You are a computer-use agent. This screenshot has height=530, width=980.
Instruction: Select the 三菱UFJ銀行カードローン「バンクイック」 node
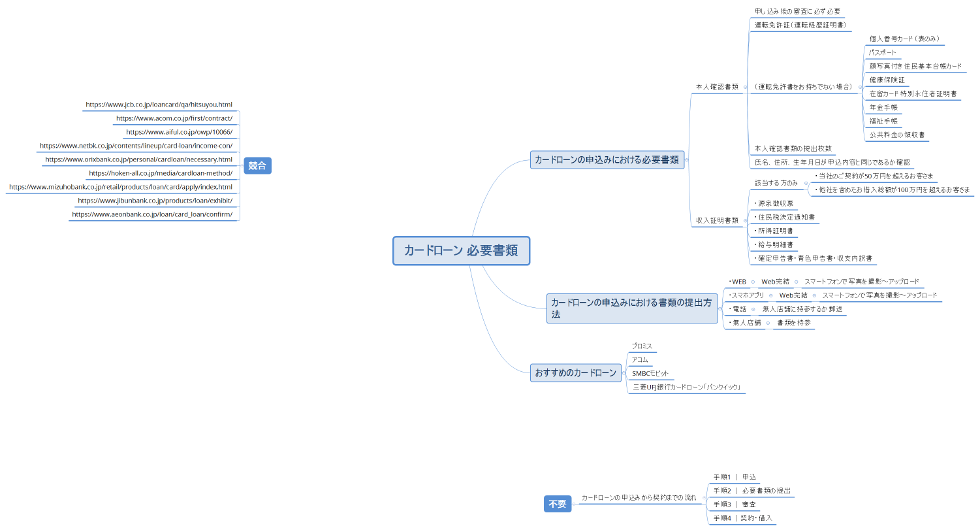(687, 387)
